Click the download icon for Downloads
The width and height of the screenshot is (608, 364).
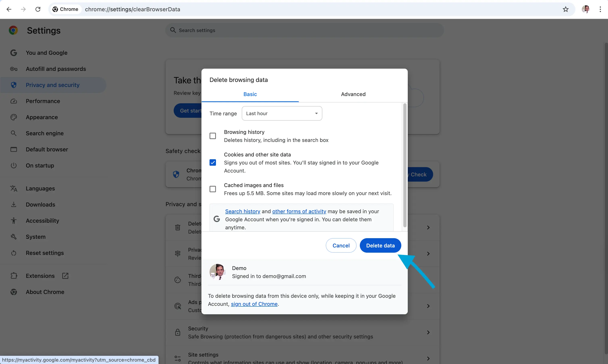click(14, 205)
